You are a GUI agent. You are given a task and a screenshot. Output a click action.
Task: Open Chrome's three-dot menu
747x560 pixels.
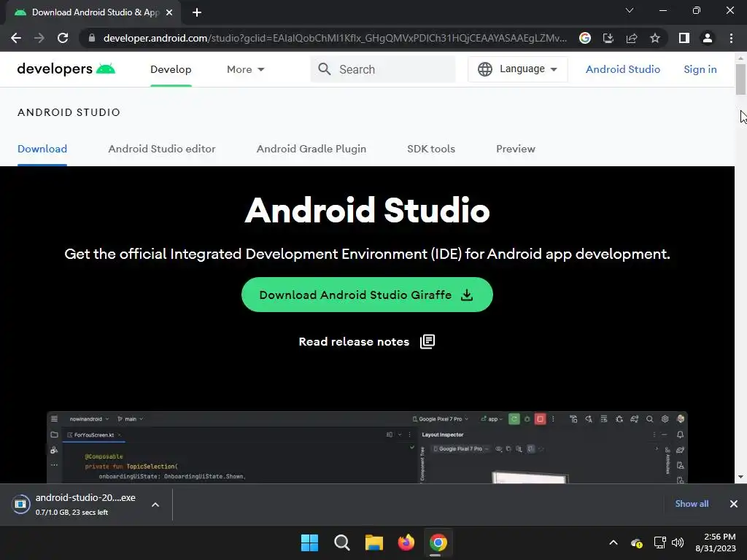(731, 38)
